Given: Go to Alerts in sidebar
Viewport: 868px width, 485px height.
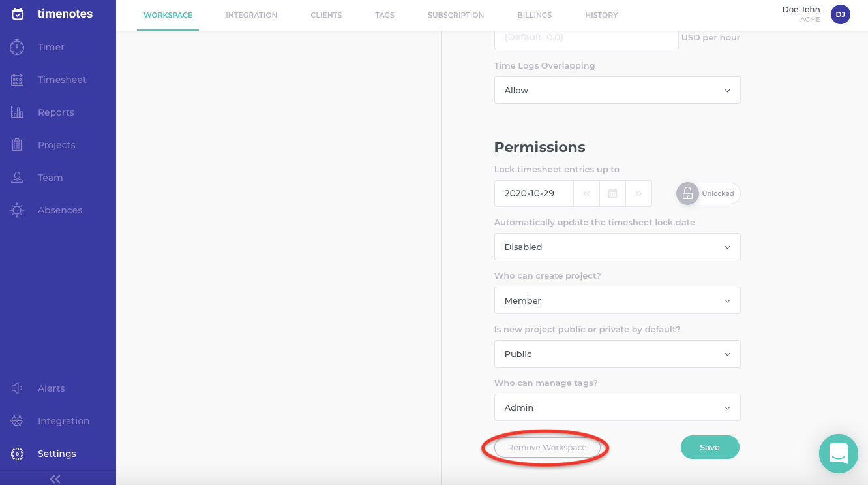Looking at the screenshot, I should click(x=52, y=388).
